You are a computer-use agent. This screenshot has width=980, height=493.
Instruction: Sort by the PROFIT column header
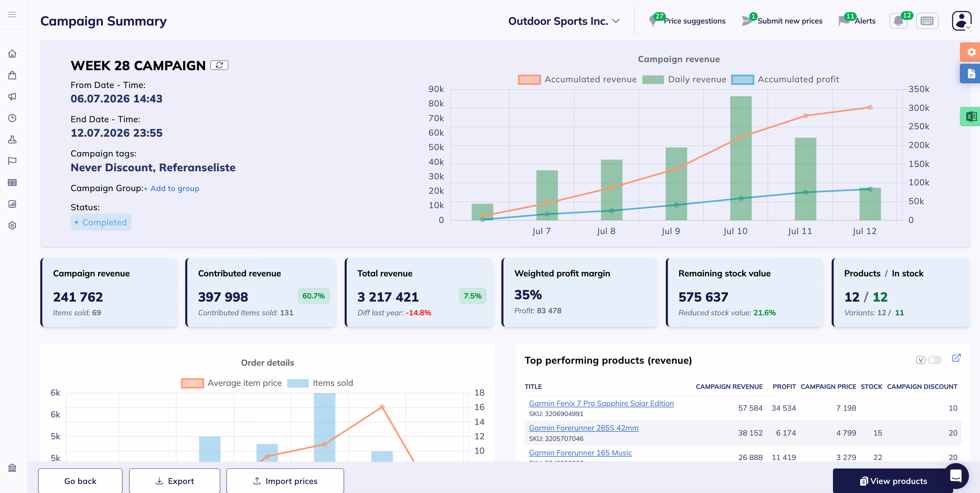point(784,387)
